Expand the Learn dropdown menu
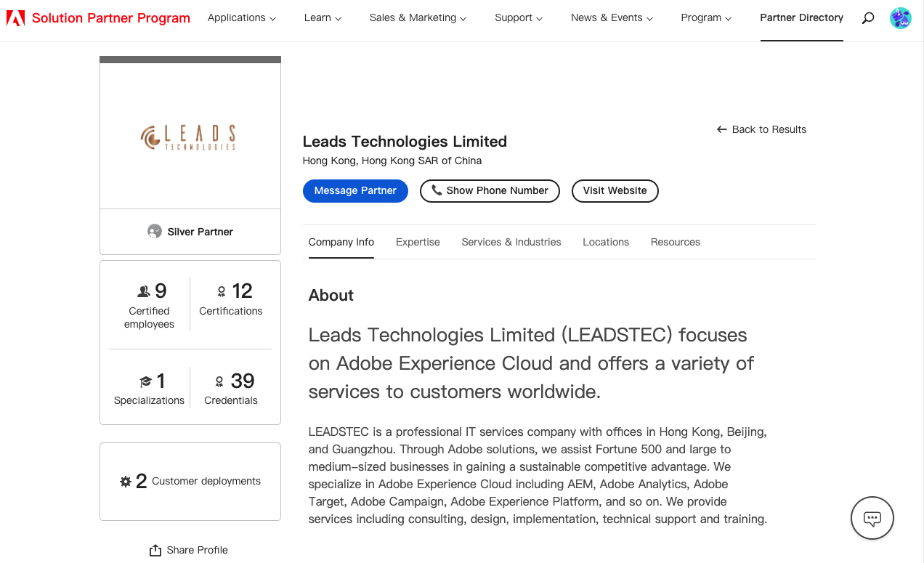 [x=323, y=17]
